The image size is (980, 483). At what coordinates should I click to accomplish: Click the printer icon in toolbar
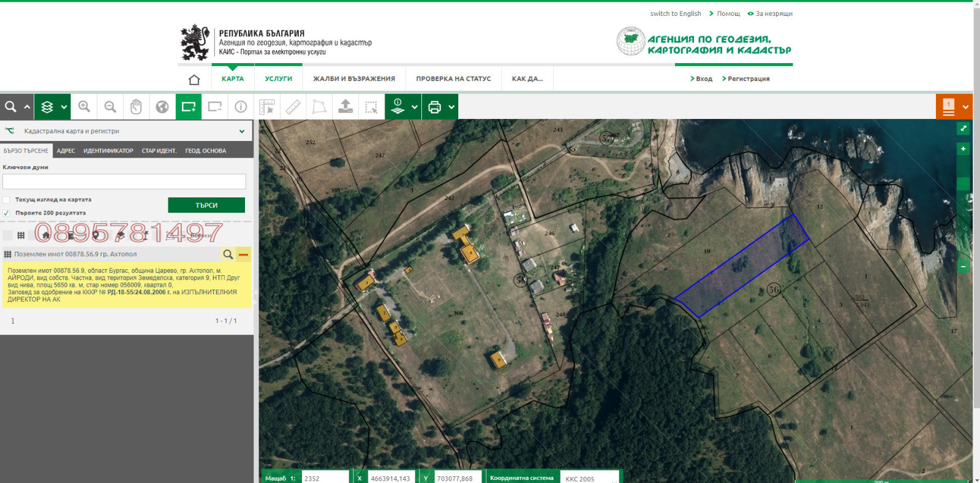[x=434, y=107]
